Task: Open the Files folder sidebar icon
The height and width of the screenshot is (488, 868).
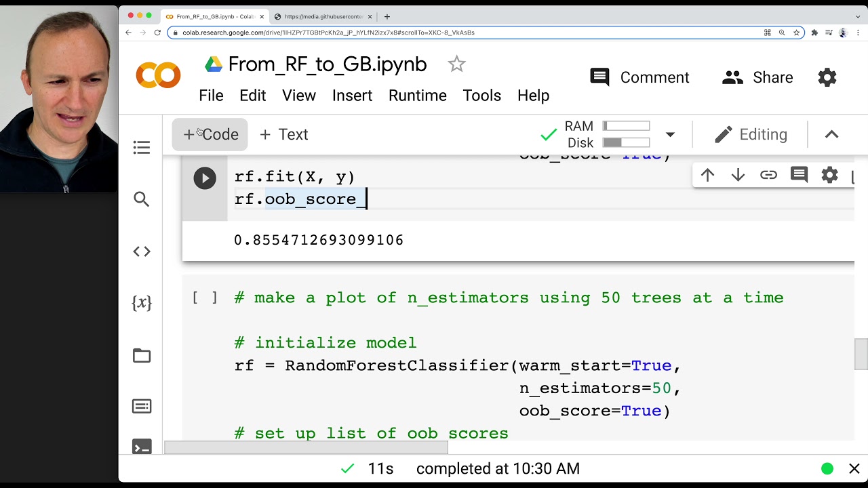Action: point(142,355)
